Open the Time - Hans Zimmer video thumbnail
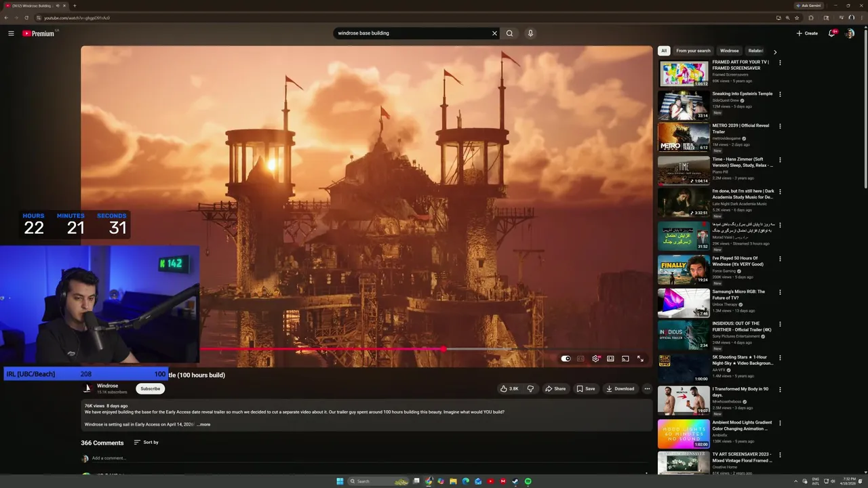 (684, 171)
